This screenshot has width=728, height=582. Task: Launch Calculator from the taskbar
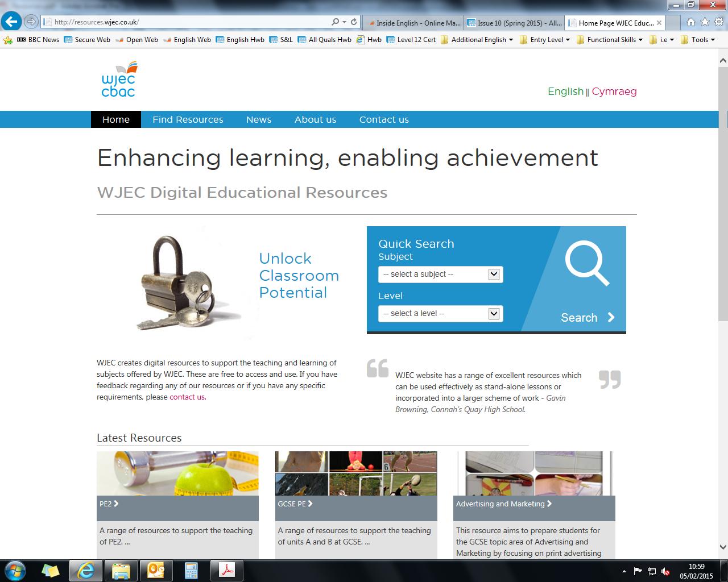pyautogui.click(x=191, y=570)
